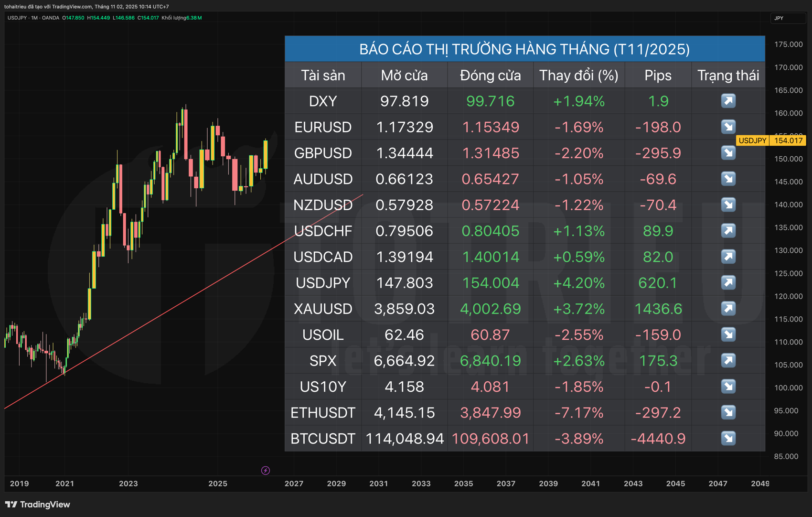Click the BTCUSDT down arrow status icon
This screenshot has width=812, height=517.
pos(728,438)
